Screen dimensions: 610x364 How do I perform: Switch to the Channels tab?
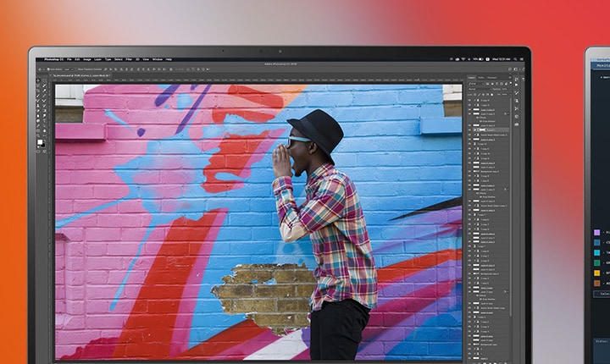click(x=482, y=77)
